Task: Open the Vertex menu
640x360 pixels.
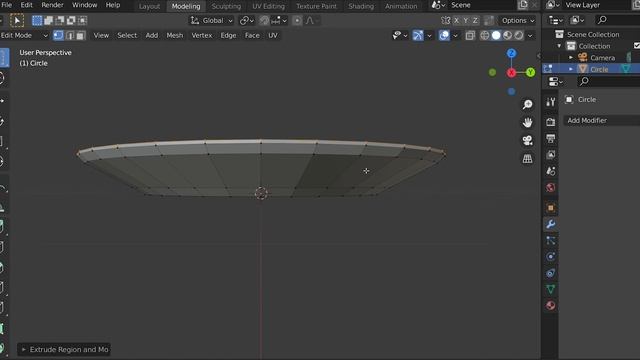Action: pos(202,36)
